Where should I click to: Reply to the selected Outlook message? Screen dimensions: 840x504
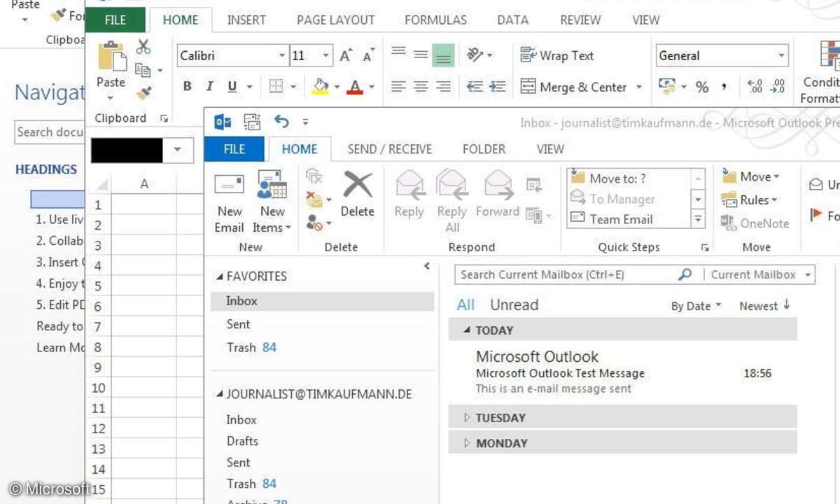tap(409, 195)
